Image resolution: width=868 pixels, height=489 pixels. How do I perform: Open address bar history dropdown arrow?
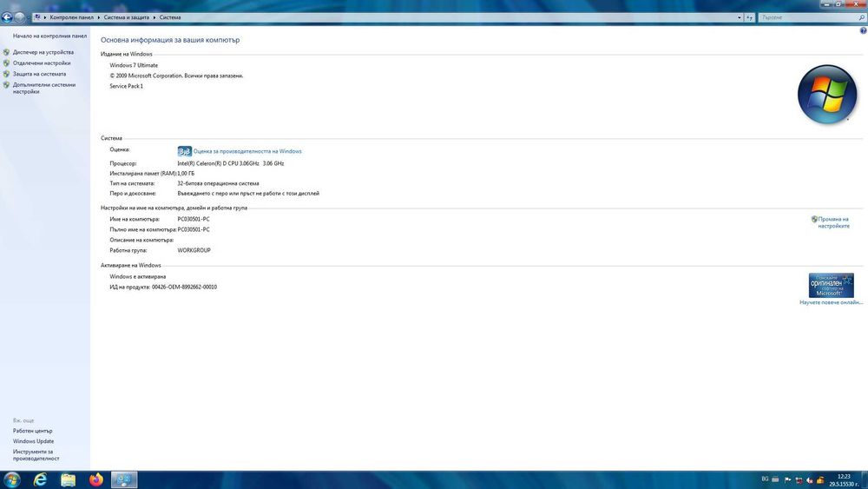pos(739,17)
